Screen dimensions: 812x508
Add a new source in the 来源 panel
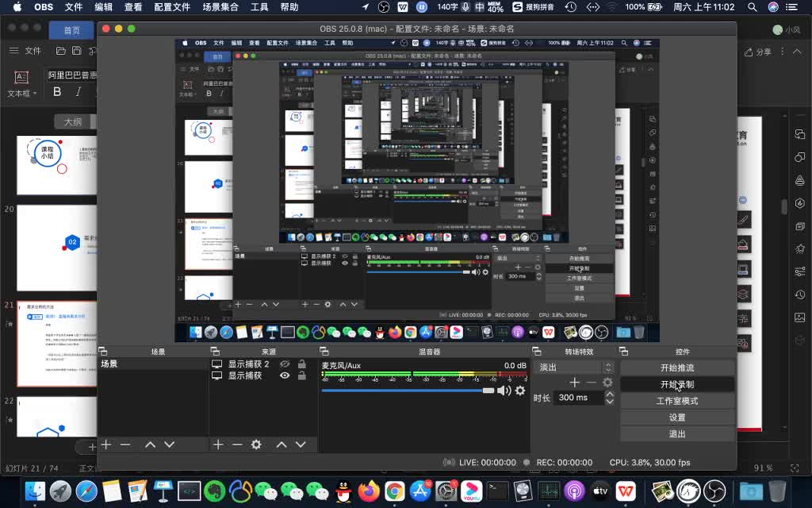[x=218, y=444]
